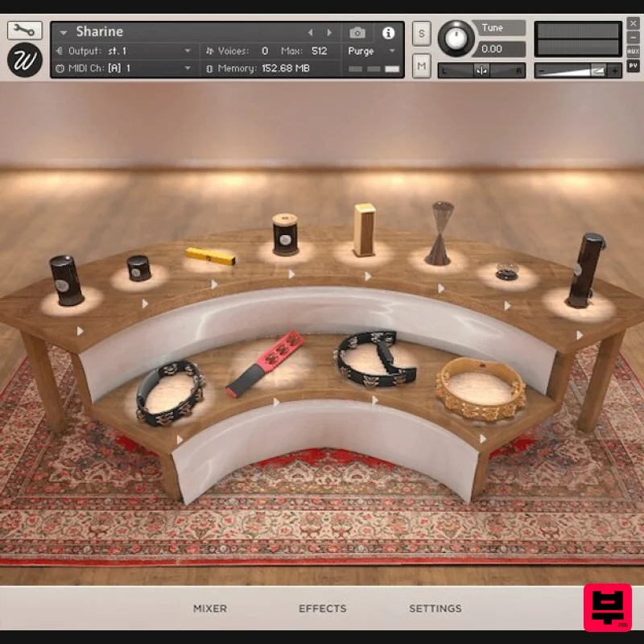
Task: Open the MIDI Ch dropdown
Action: pos(121,66)
